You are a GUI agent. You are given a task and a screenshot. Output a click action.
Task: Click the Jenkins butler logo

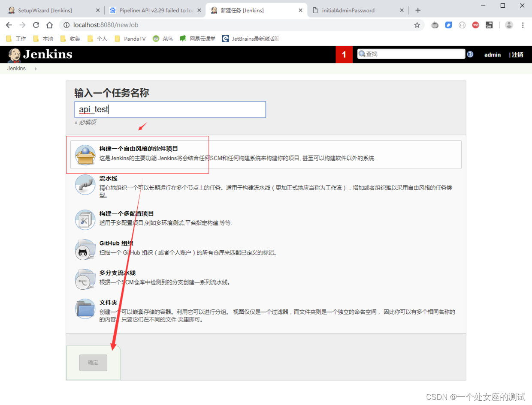(14, 55)
